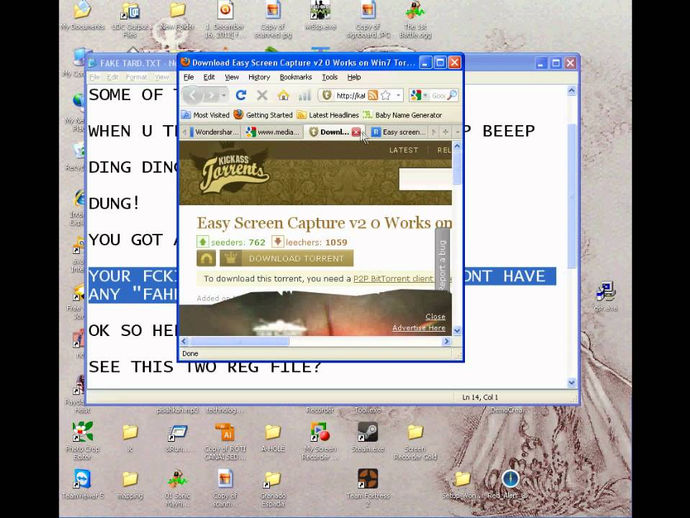Click the green seeders up-arrow icon
Viewport: 690px width, 518px height.
click(202, 242)
